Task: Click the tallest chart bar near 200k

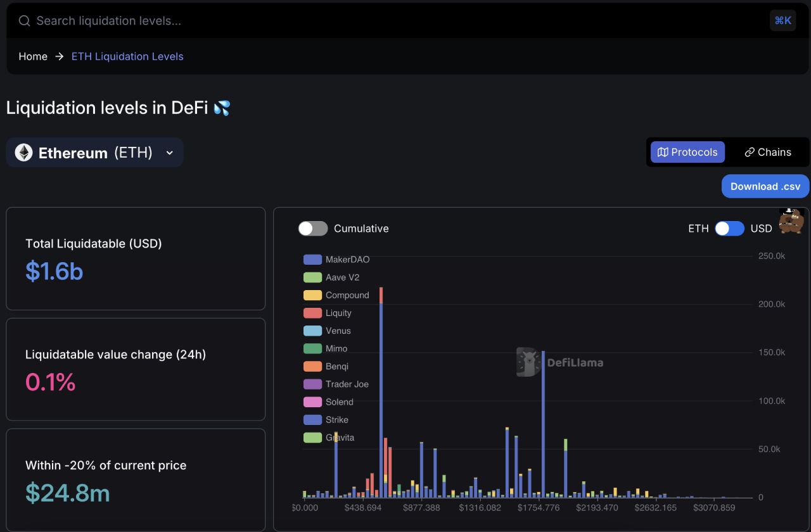Action: [x=381, y=393]
